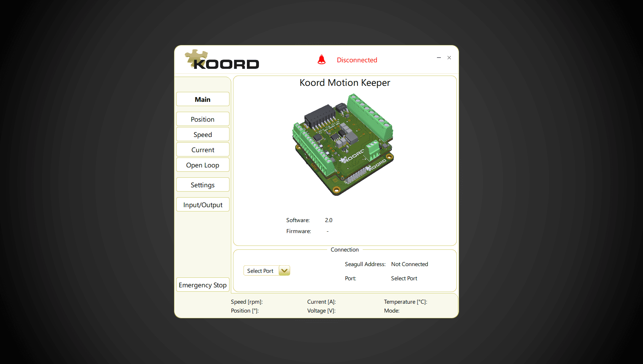Click the Disconnected status text
Screen dimensions: 643x364
[x=357, y=60]
